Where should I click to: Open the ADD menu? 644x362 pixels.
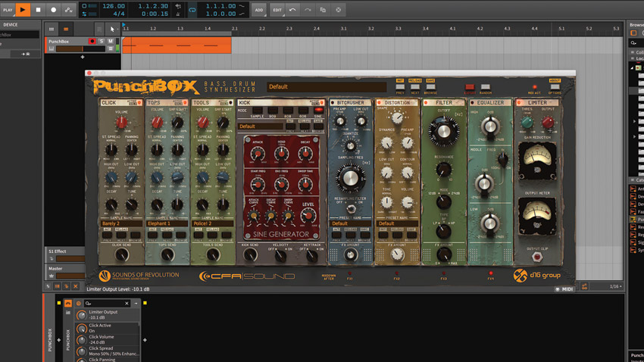click(259, 10)
